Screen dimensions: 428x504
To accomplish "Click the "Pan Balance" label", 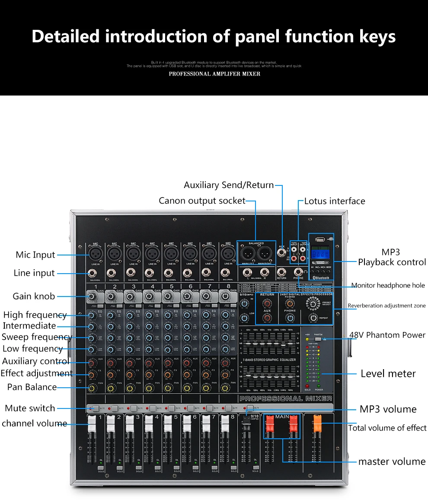I will tap(32, 387).
